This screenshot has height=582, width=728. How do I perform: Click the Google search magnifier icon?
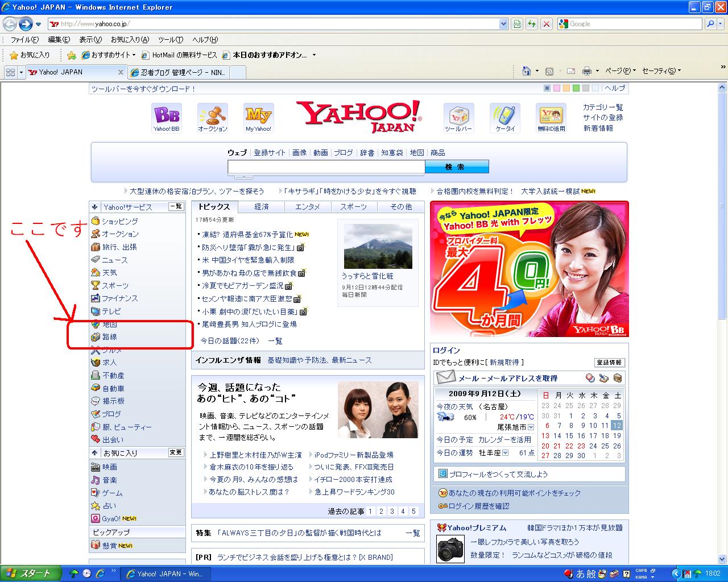click(x=710, y=24)
